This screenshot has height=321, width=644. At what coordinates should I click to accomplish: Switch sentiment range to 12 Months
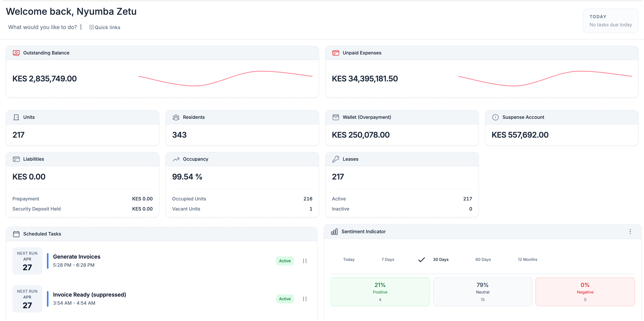[x=527, y=259]
